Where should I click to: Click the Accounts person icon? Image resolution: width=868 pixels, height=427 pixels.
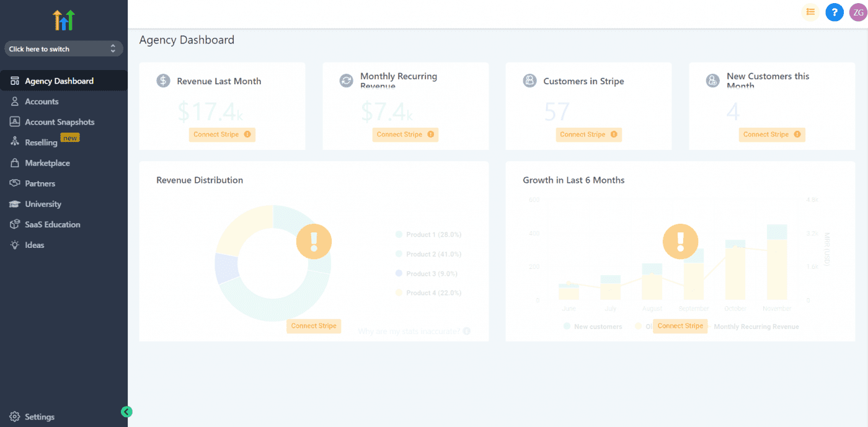tap(15, 101)
